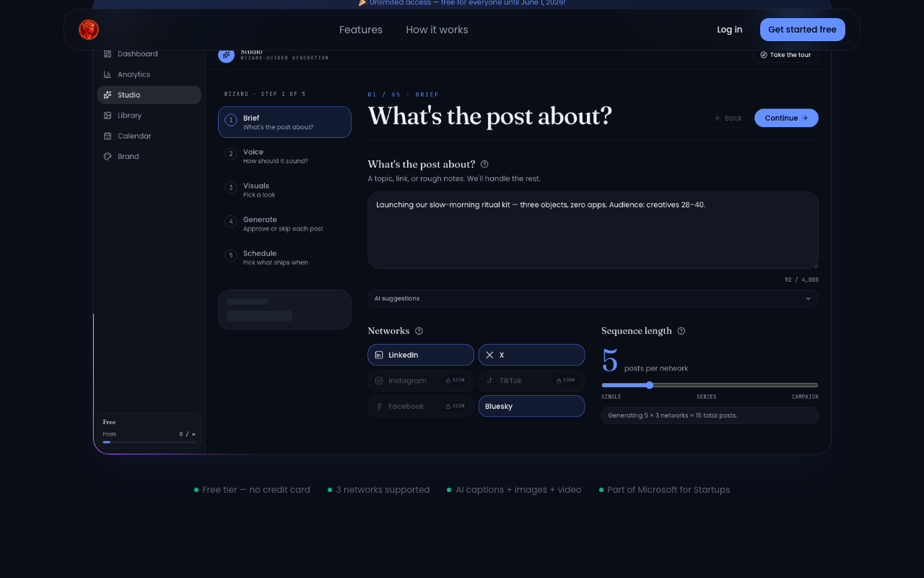The image size is (924, 578).
Task: Select wizard step 4 Generate
Action: click(x=284, y=224)
